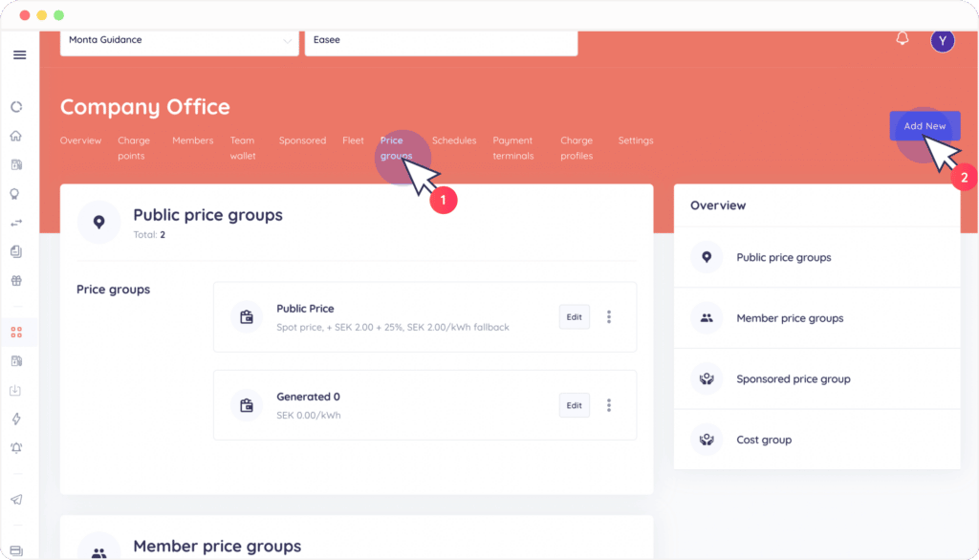979x560 pixels.
Task: Click the stacked documents icon in sidebar
Action: pos(16,251)
